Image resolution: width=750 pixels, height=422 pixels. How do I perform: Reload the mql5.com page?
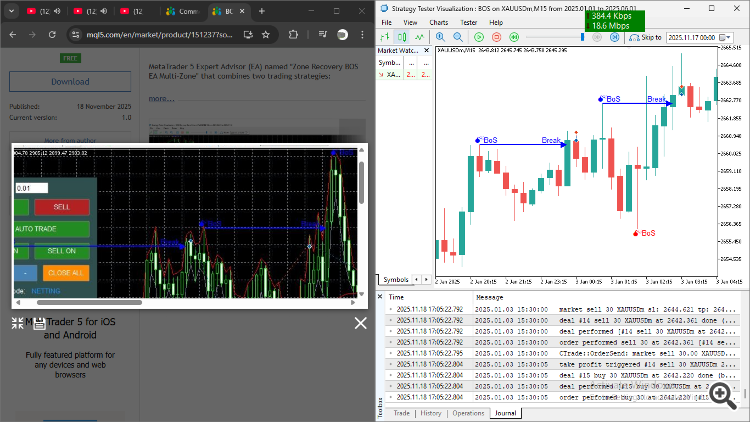click(x=52, y=34)
